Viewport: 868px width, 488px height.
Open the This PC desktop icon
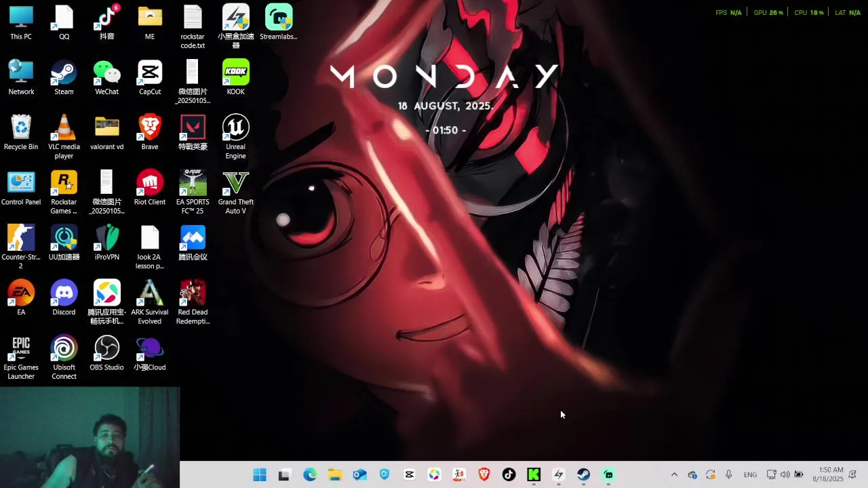[x=21, y=23]
